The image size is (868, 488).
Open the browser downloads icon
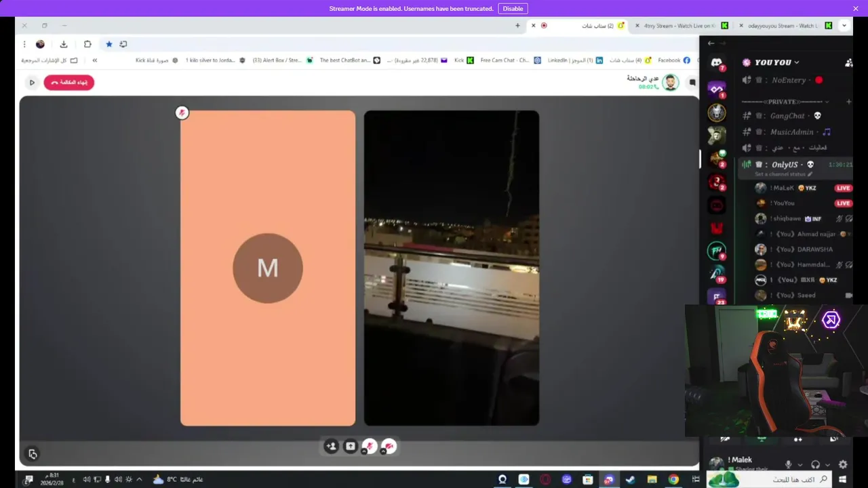[64, 44]
